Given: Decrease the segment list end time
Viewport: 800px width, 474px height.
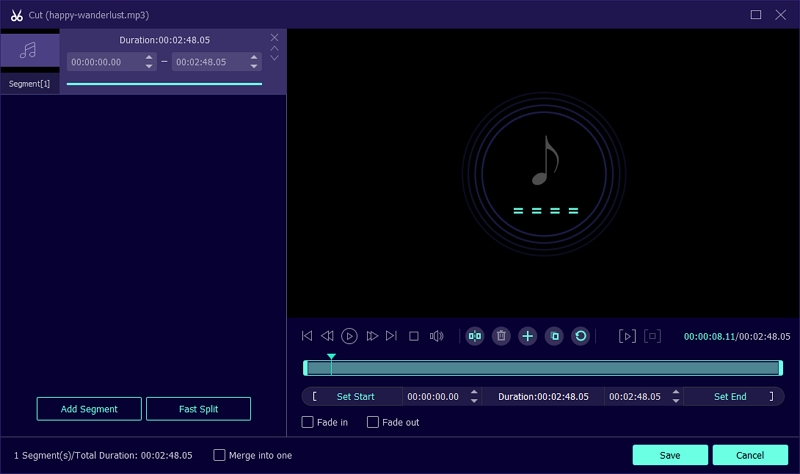Looking at the screenshot, I should [254, 66].
